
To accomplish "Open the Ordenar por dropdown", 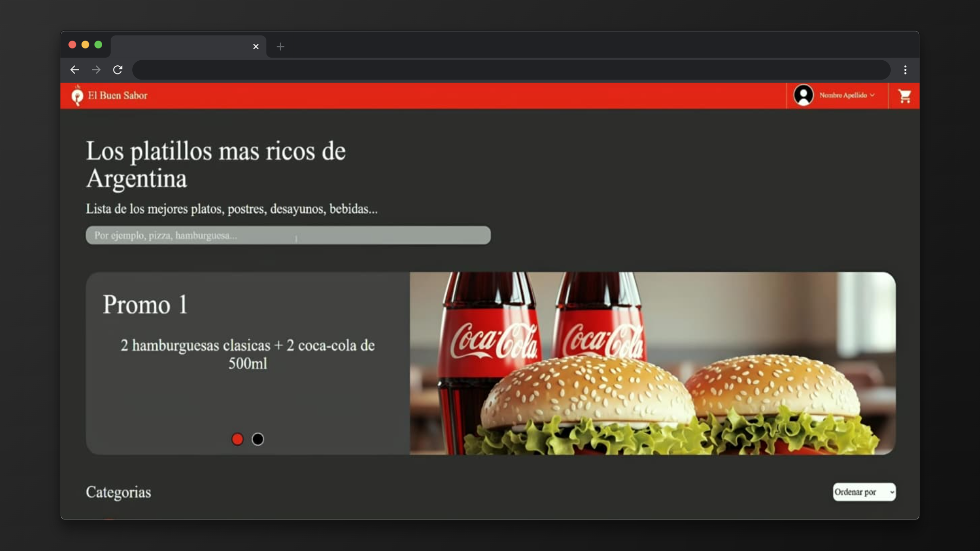I will coord(864,492).
